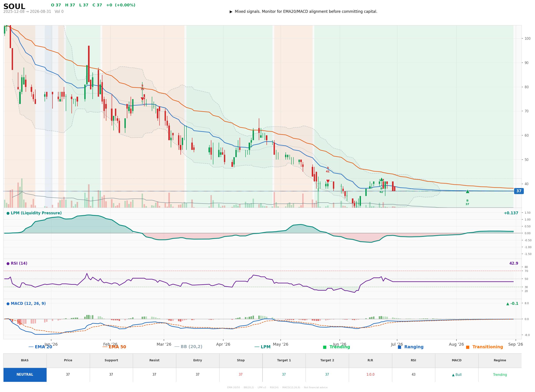The width and height of the screenshot is (535, 392).
Task: Select the orange Transitioning square in the legend
Action: click(468, 347)
